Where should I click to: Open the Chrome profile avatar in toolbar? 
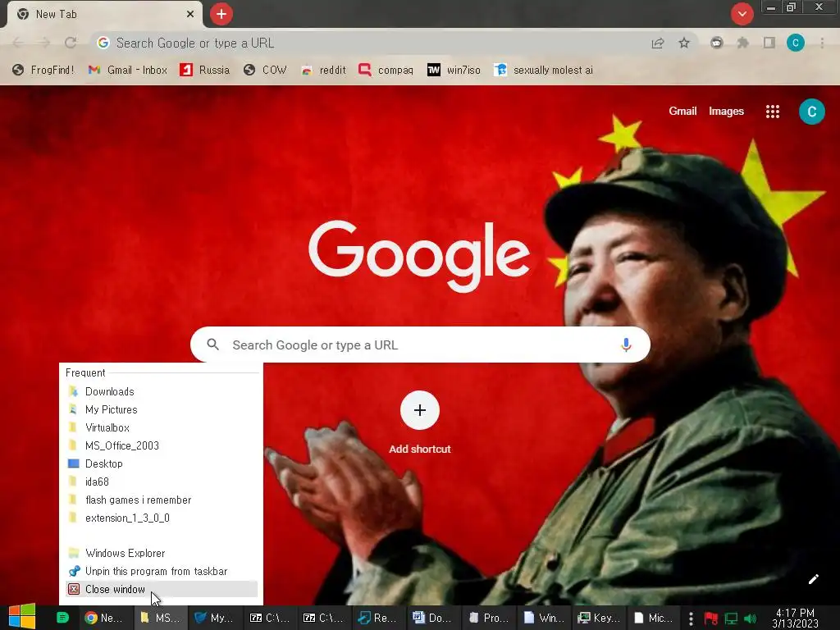tap(796, 43)
